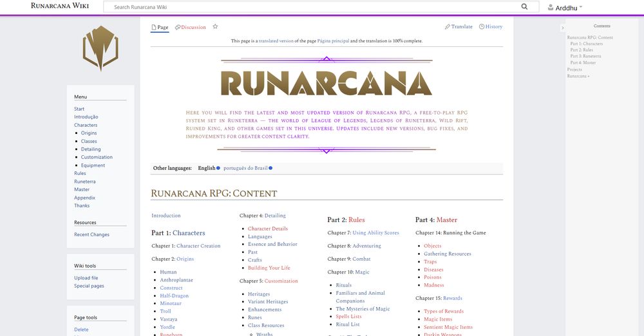The width and height of the screenshot is (644, 336).
Task: Click the Runarcana Wiki site title
Action: tap(60, 6)
